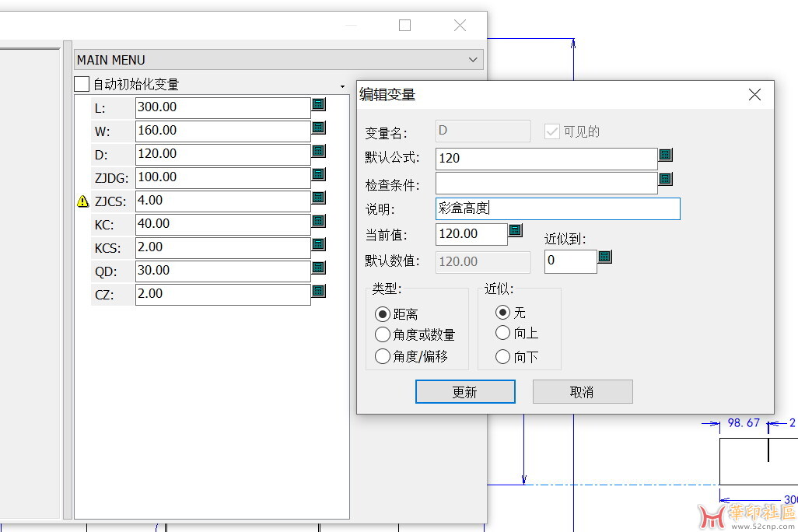
Task: Open small arrow menu beside 自动初始化变量
Action: click(x=342, y=86)
